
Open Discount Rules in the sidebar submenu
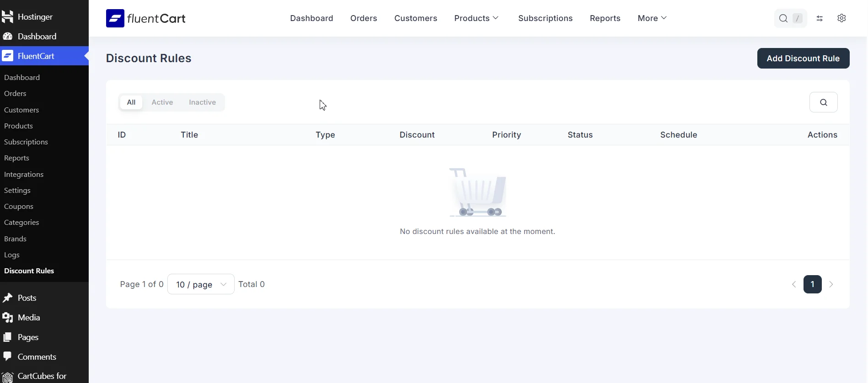click(29, 271)
